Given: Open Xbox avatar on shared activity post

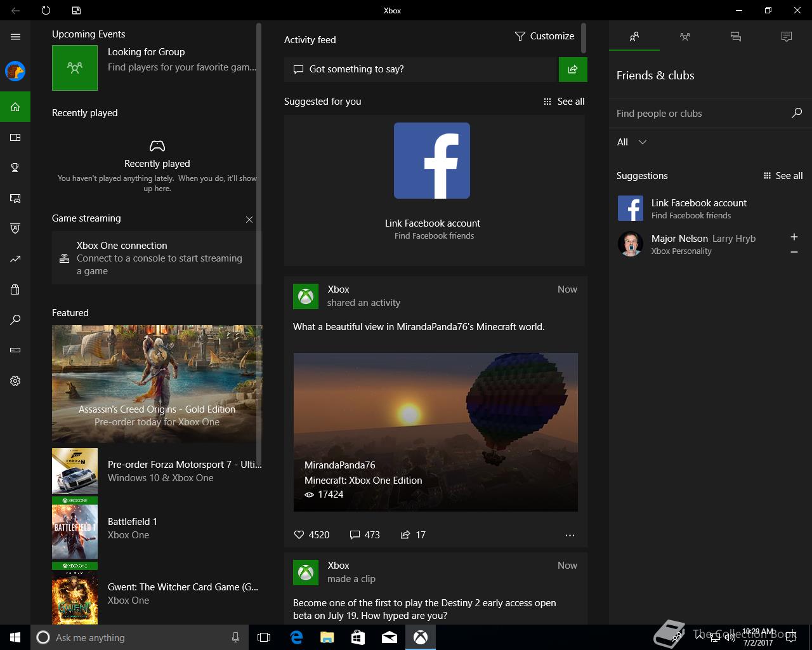Looking at the screenshot, I should [x=306, y=296].
